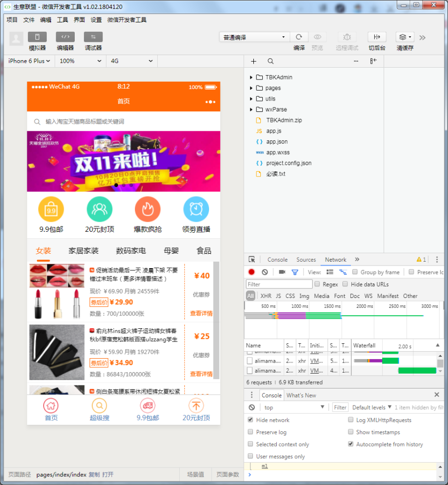The image size is (448, 485).
Task: Open the 工具 menu
Action: pos(62,20)
